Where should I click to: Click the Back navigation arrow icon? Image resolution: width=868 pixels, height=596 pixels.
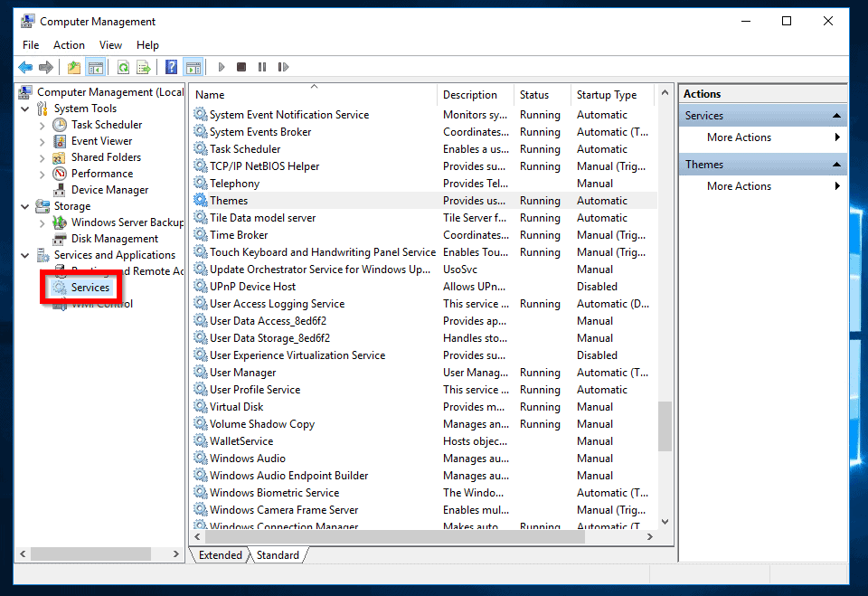coord(24,67)
